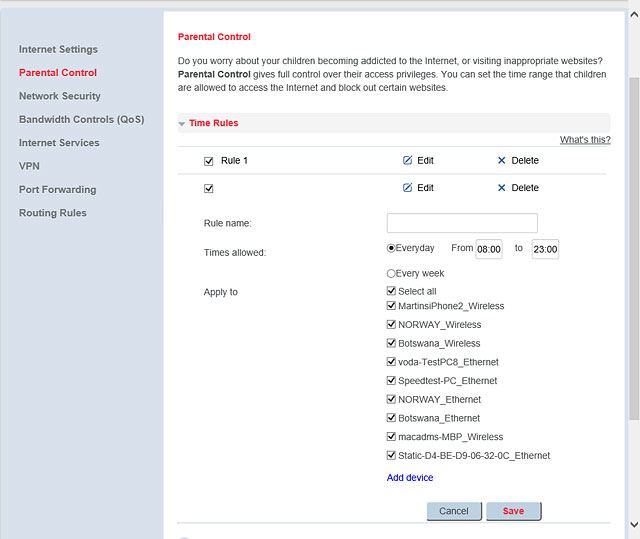Click the Delete X icon of the unnamed rule
The height and width of the screenshot is (539, 640).
tap(502, 188)
